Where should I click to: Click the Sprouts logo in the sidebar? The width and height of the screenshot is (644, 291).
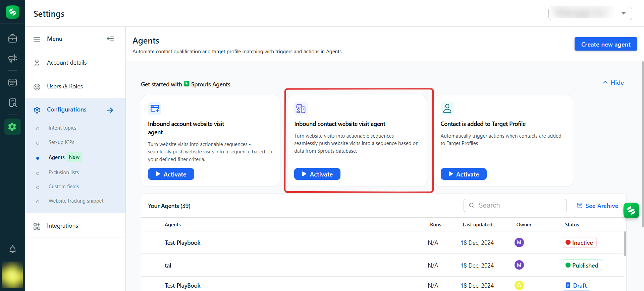click(12, 12)
